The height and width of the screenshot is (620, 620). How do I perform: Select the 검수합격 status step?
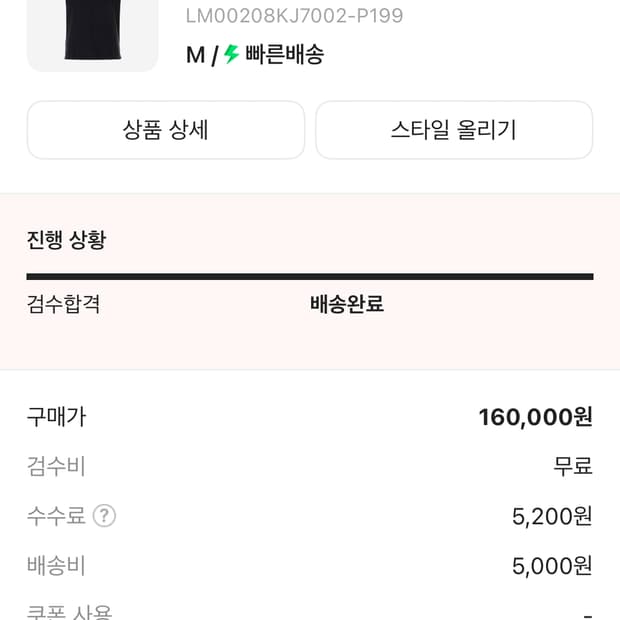(63, 304)
